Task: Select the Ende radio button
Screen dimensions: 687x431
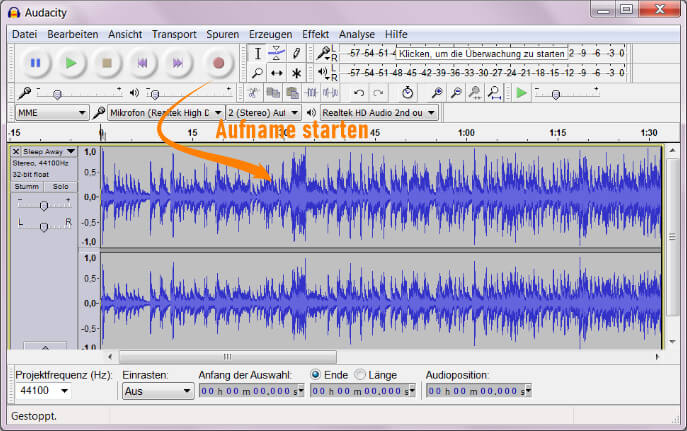Action: [x=315, y=374]
